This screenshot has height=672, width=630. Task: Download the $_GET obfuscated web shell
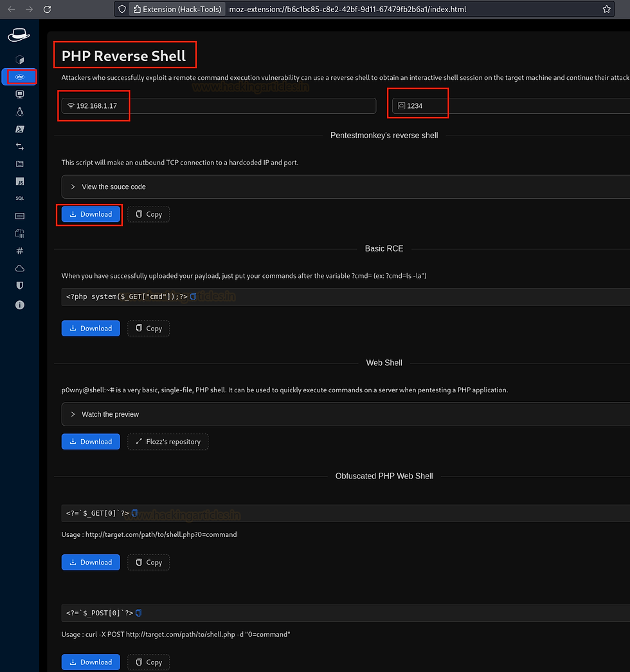pos(91,562)
